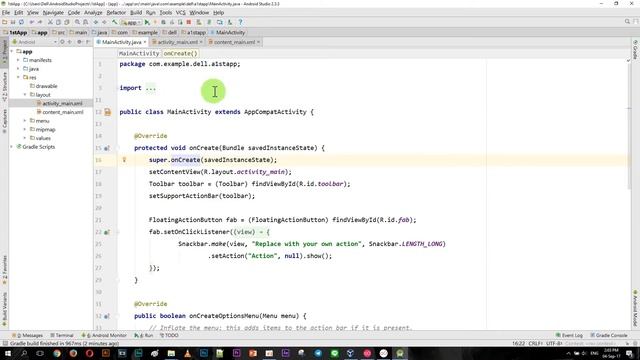The image size is (640, 360).
Task: Click the Debug app bug icon
Action: (x=163, y=22)
